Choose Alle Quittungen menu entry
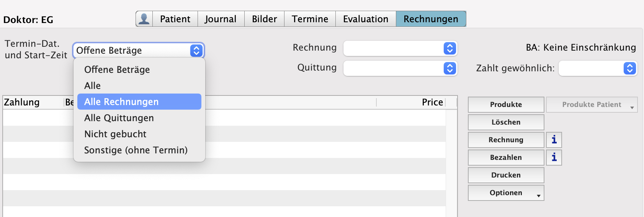The height and width of the screenshot is (217, 644). click(119, 118)
